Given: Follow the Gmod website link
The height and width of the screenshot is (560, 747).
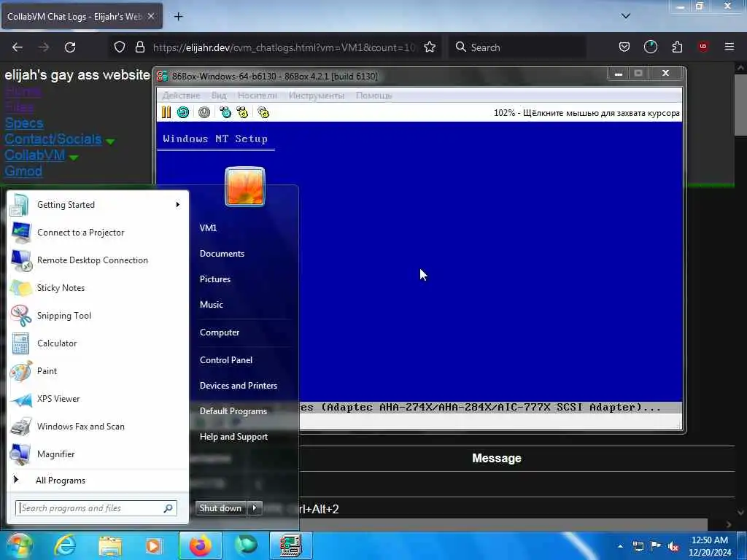Looking at the screenshot, I should [x=23, y=171].
